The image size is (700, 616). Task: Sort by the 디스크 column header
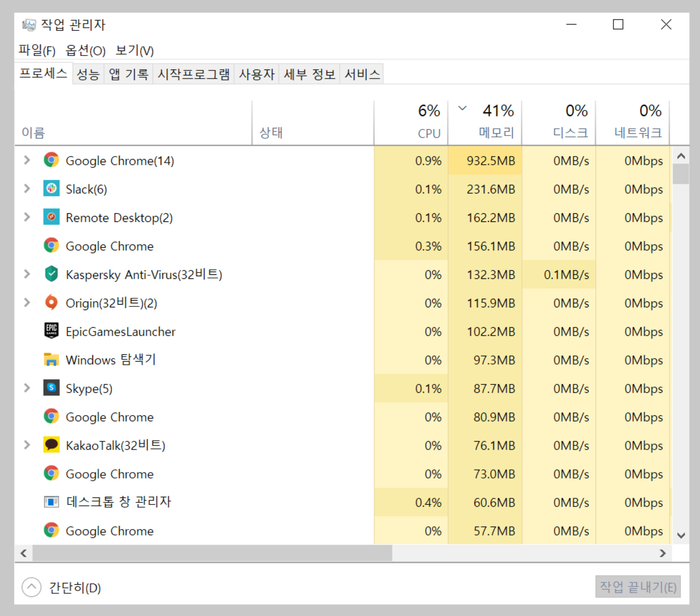559,123
